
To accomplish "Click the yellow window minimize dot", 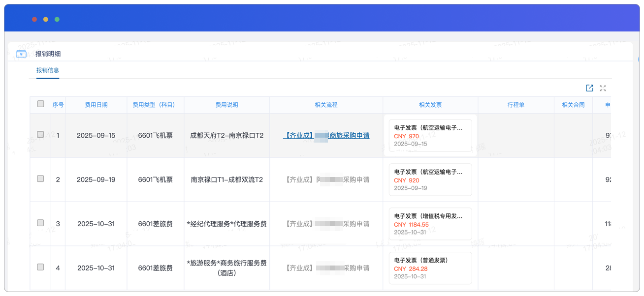I will 46,19.
